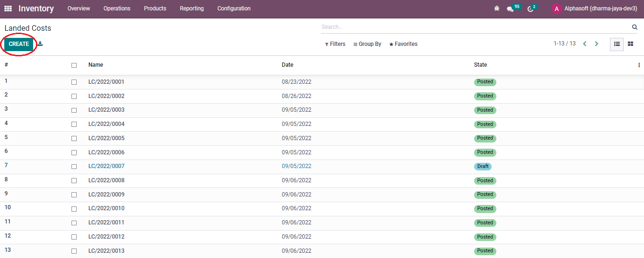Select checkbox for LC/2022/0011
This screenshot has height=258, width=644.
pos(74,223)
